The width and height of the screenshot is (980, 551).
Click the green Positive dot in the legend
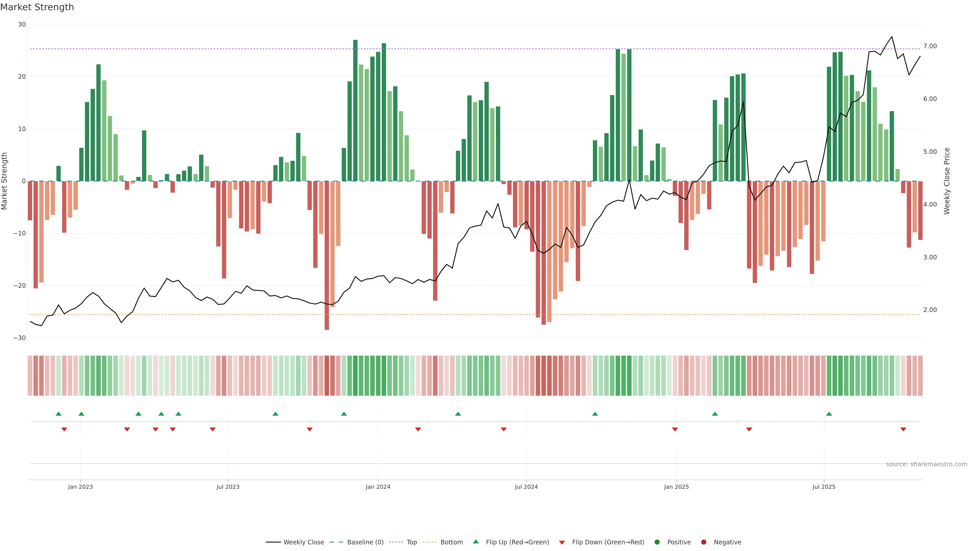pos(657,542)
